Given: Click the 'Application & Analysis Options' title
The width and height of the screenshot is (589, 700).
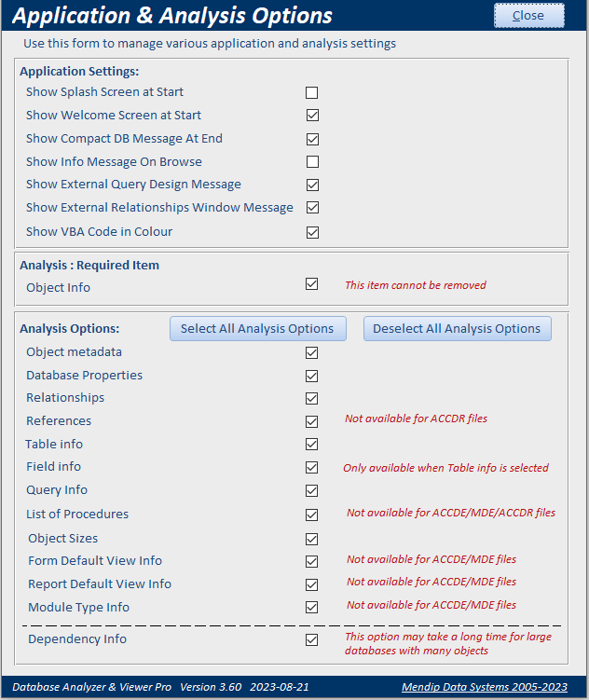Looking at the screenshot, I should (172, 16).
